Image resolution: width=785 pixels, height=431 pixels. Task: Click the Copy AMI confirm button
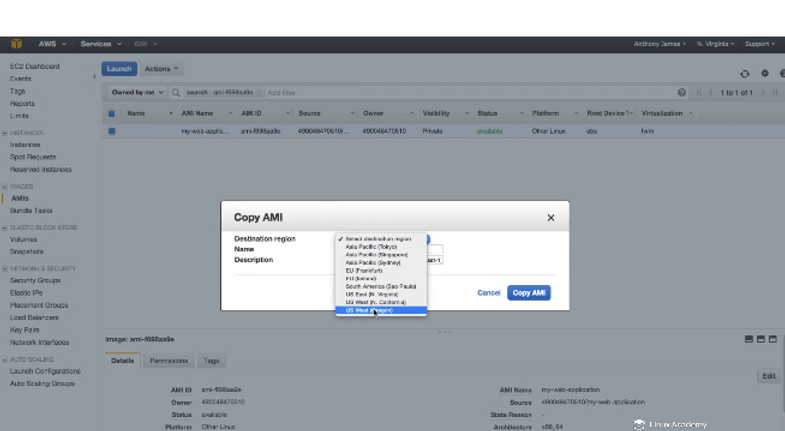click(529, 293)
